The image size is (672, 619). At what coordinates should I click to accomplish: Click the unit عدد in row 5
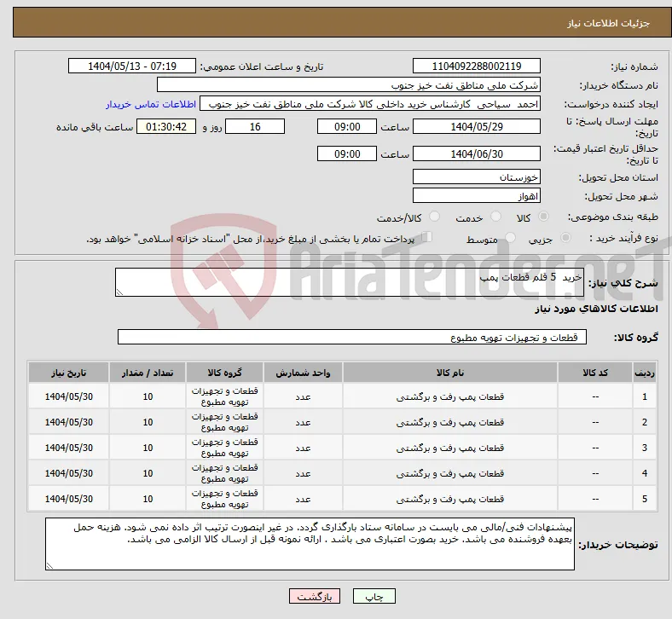pos(303,499)
